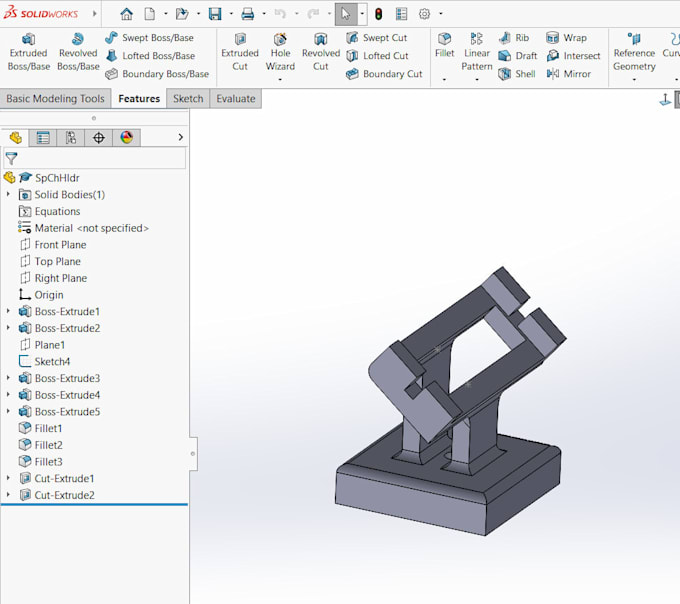680x604 pixels.
Task: Click the Extruded Boss/Base tool
Action: click(x=29, y=52)
